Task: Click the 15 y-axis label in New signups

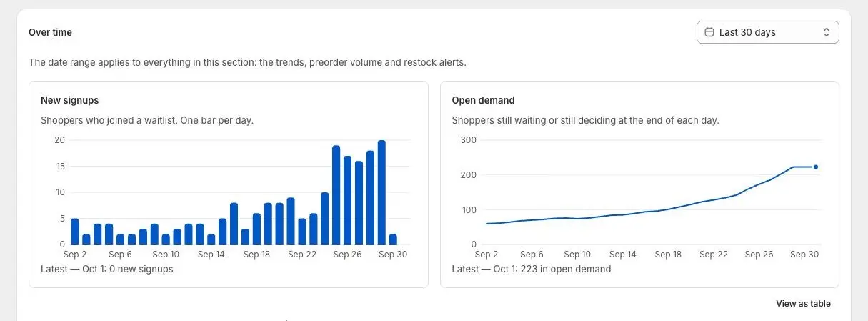Action: 60,166
